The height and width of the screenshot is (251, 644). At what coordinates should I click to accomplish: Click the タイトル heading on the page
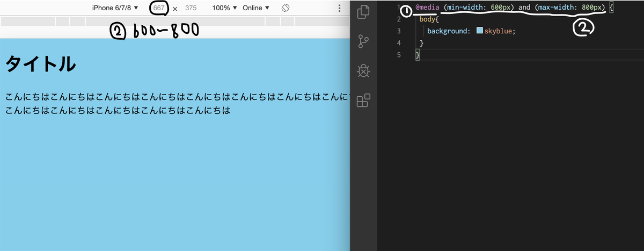click(41, 64)
